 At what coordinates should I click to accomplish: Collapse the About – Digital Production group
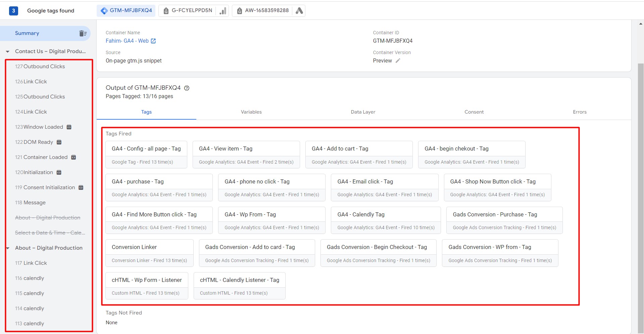pos(7,248)
